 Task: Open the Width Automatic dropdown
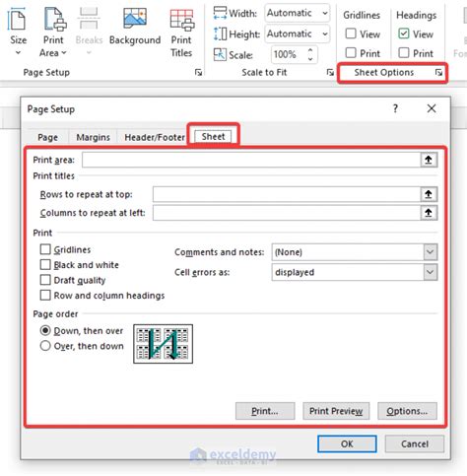click(x=325, y=13)
